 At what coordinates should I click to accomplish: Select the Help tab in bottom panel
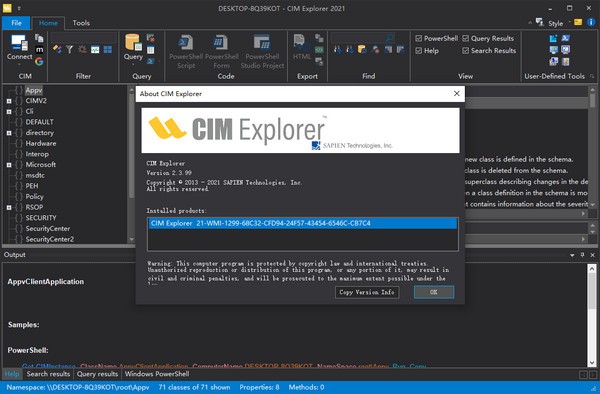tap(12, 374)
